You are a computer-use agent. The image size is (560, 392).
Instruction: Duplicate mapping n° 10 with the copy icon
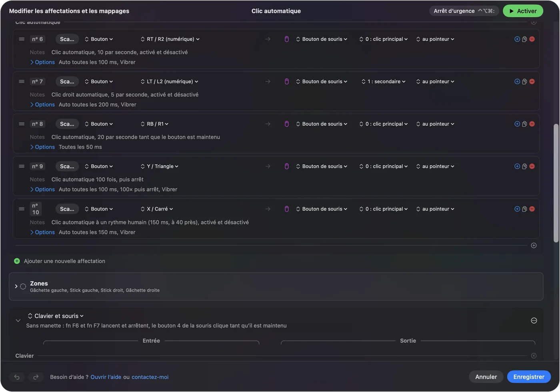(524, 209)
